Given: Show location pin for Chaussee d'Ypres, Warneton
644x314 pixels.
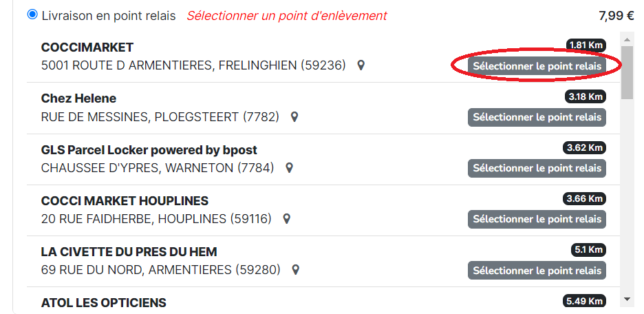Looking at the screenshot, I should click(289, 168).
